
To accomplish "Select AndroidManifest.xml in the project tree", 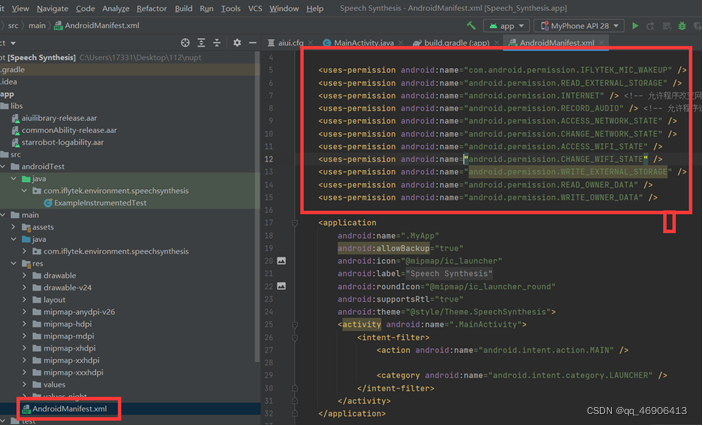I will pyautogui.click(x=69, y=409).
